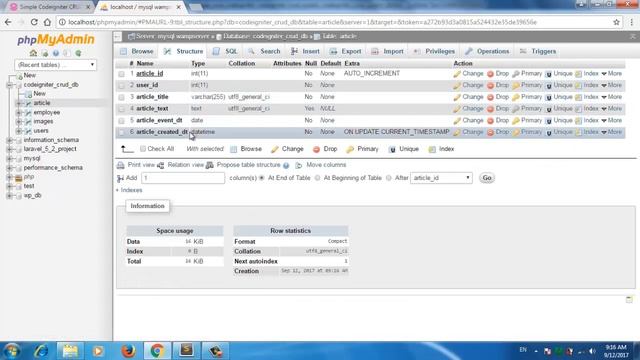Viewport: 640px width, 360px height.
Task: Click Primary with-selected key icon
Action: (350, 149)
